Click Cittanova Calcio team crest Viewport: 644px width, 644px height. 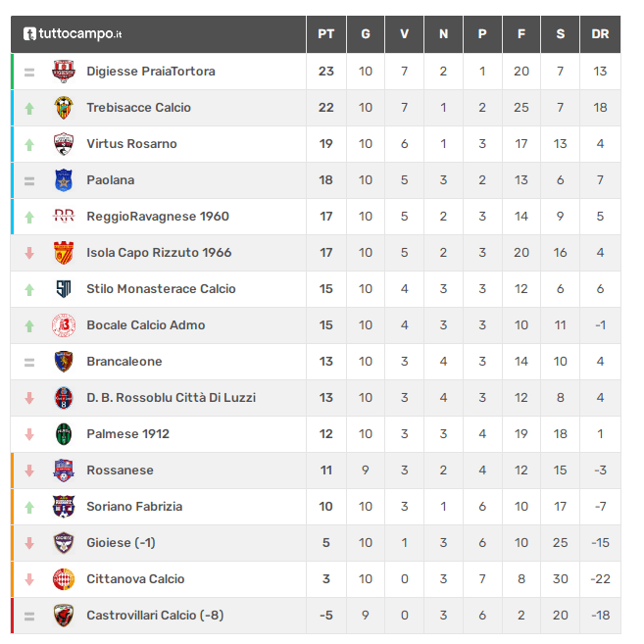point(64,579)
